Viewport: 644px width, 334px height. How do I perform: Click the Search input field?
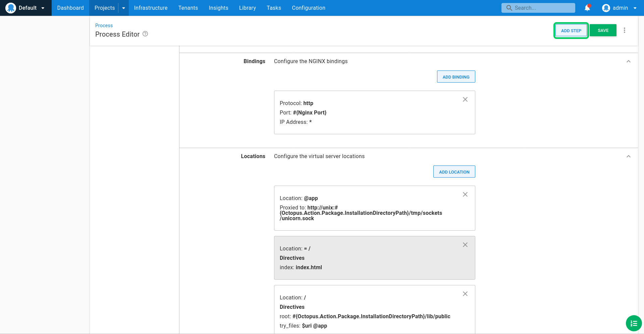(x=538, y=8)
